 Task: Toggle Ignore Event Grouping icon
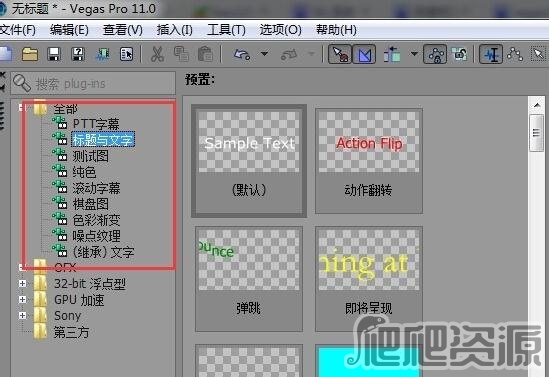click(x=459, y=54)
